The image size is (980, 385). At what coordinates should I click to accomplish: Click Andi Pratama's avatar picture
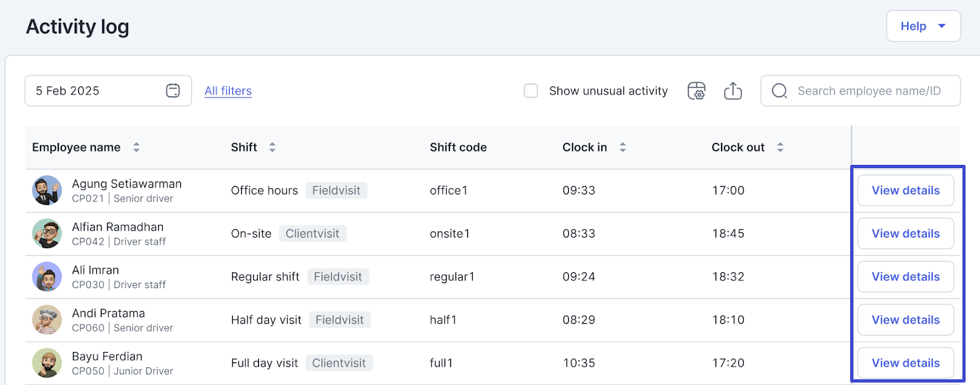(x=47, y=320)
